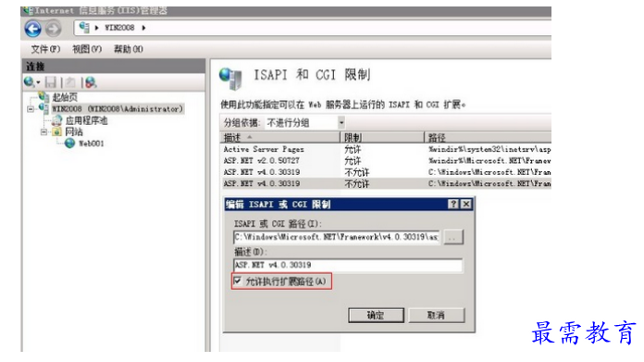Screen dimensions: 644x362
Task: Select the first ASP.NET v4.0.30319 row
Action: point(386,172)
